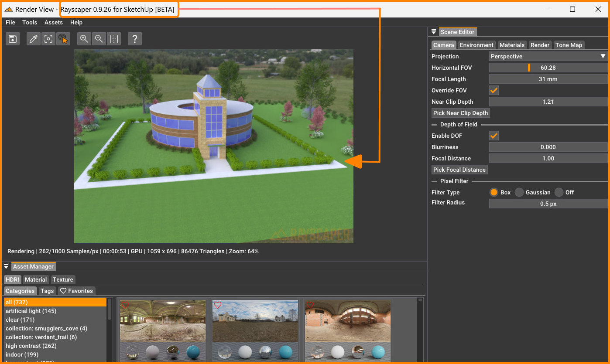Image resolution: width=610 pixels, height=364 pixels.
Task: Open the Projection dropdown set to Perspective
Action: click(548, 56)
